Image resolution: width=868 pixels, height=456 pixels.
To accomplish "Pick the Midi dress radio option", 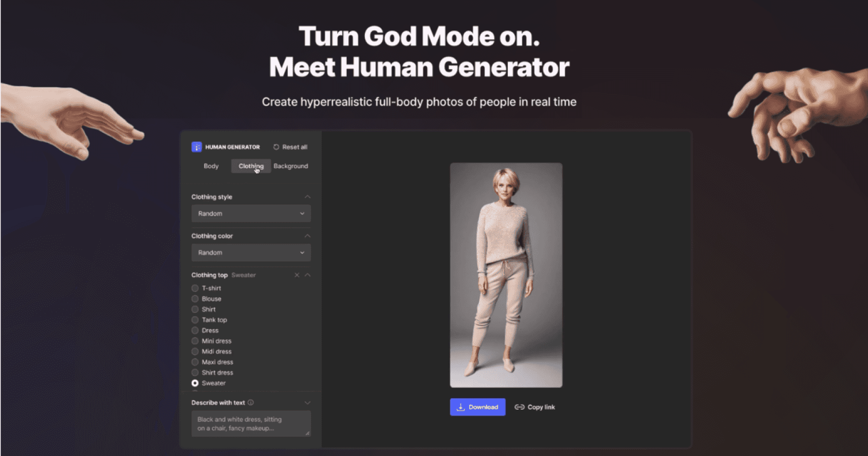I will point(195,351).
